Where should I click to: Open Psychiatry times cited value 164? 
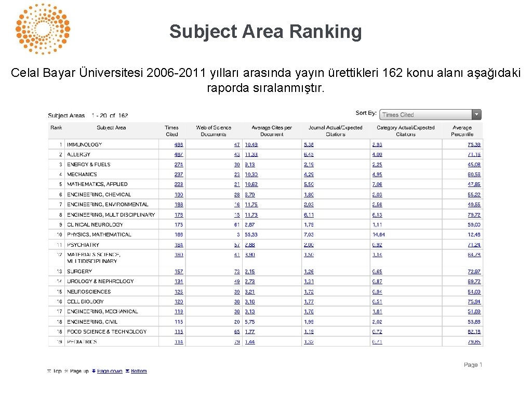179,245
